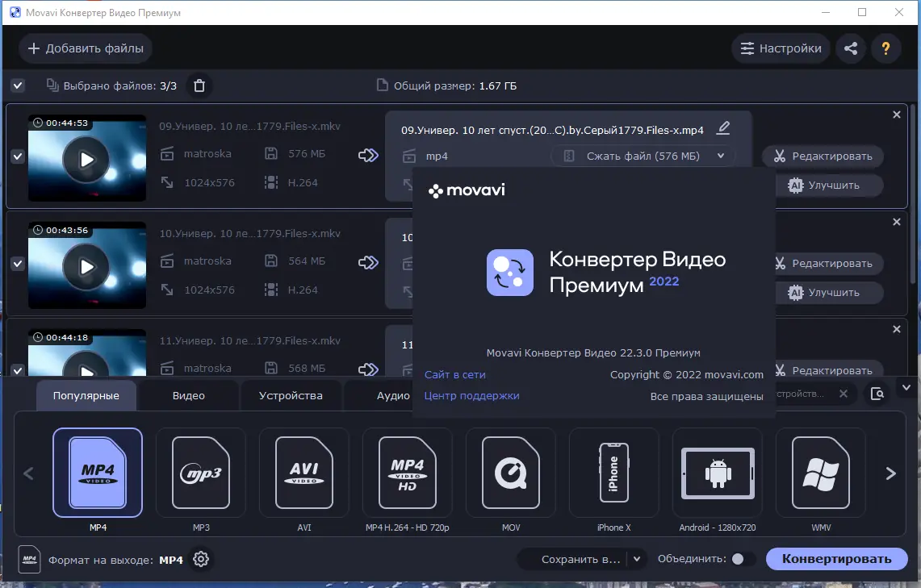Viewport: 921px width, 588px height.
Task: Click the 09.Универ output mp4 filename
Action: (x=552, y=131)
